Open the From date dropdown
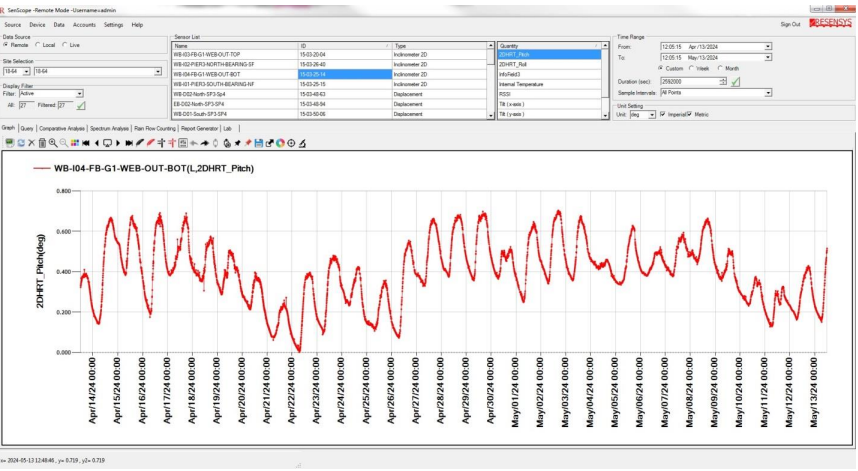This screenshot has width=858, height=471. [768, 46]
